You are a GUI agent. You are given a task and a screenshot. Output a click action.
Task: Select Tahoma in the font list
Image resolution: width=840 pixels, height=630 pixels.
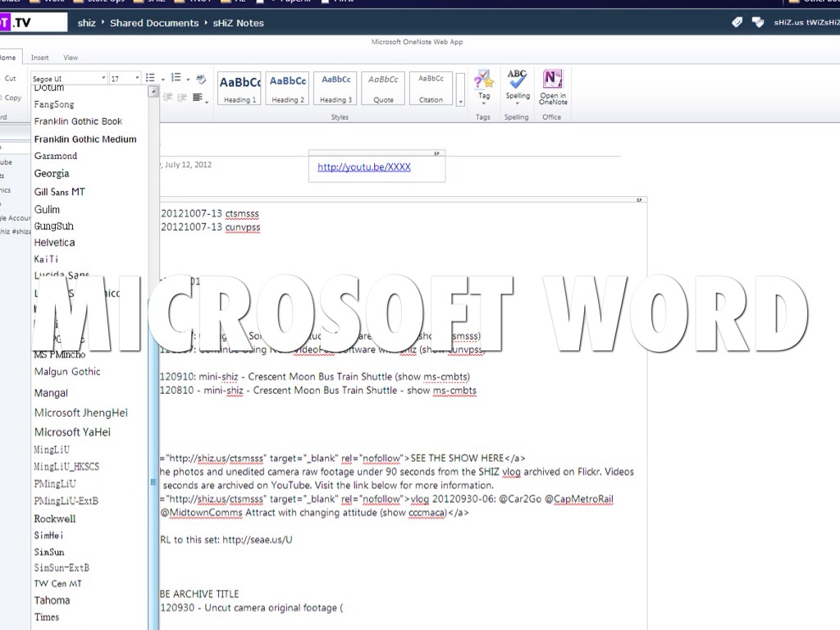[52, 600]
